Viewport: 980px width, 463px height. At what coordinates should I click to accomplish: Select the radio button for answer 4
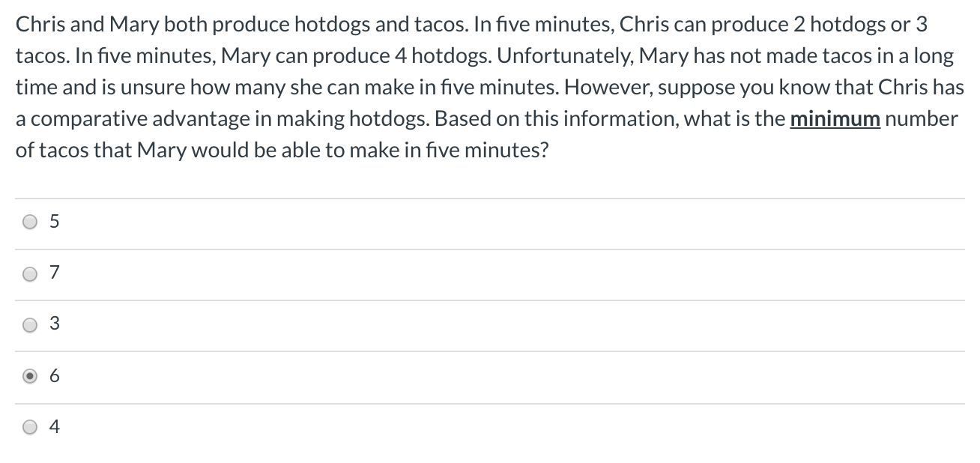pyautogui.click(x=30, y=427)
